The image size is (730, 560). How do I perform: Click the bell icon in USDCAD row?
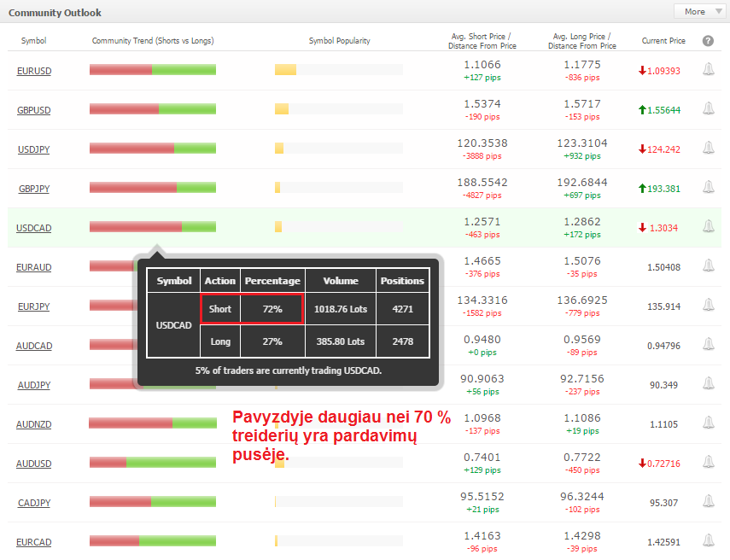coord(708,227)
